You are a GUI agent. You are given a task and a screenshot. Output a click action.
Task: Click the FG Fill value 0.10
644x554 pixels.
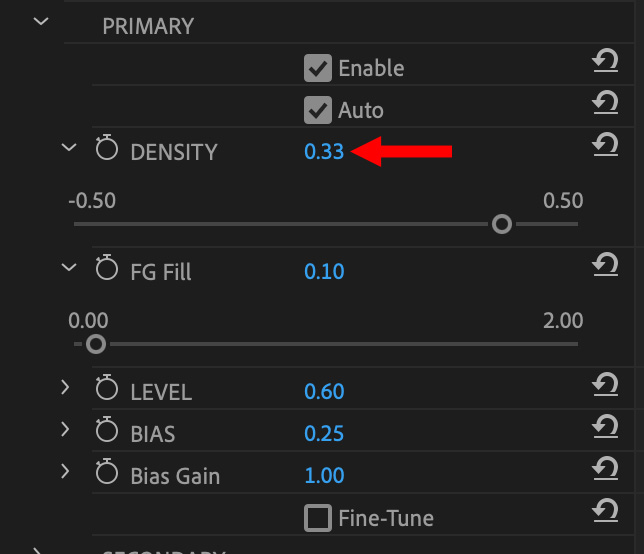point(324,272)
